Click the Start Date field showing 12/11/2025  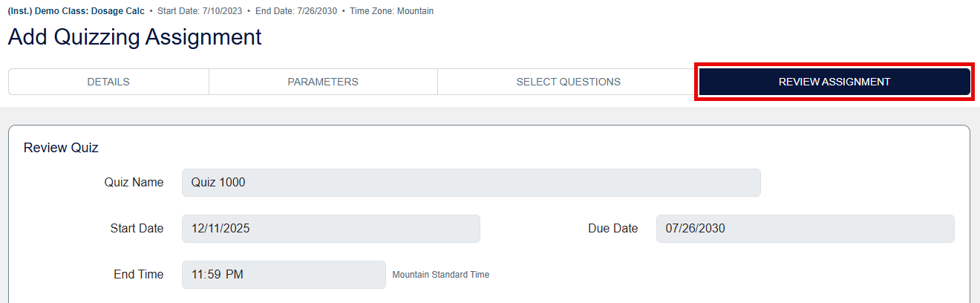pos(330,229)
